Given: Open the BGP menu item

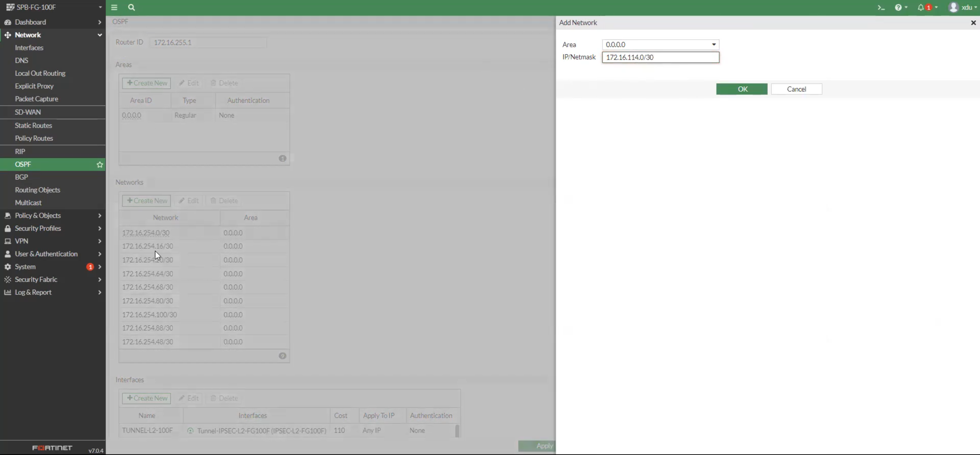Looking at the screenshot, I should 21,177.
